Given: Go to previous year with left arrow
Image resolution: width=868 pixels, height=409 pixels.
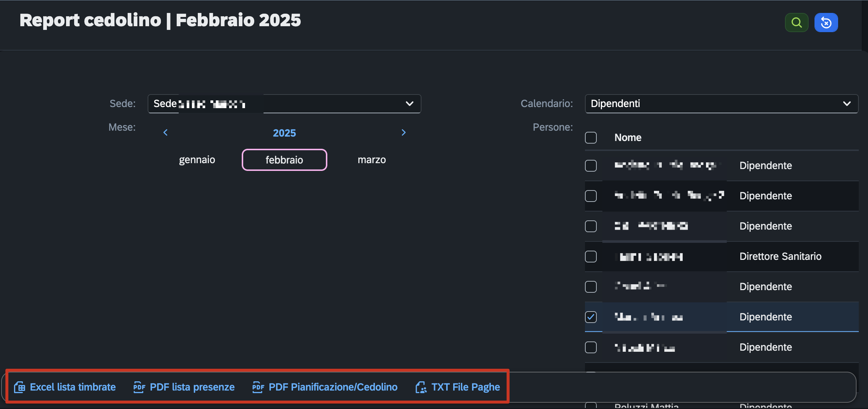Looking at the screenshot, I should [166, 133].
